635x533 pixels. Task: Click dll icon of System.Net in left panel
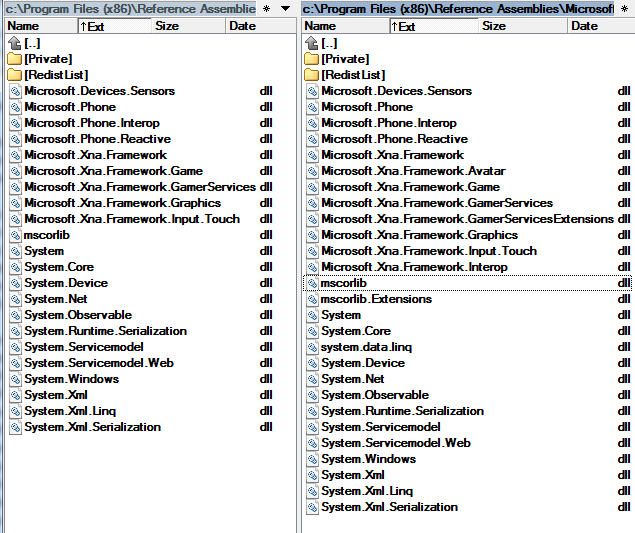tap(15, 299)
